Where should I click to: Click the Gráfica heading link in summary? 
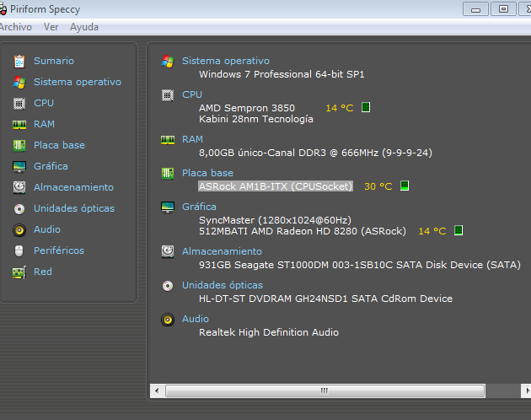click(x=199, y=207)
